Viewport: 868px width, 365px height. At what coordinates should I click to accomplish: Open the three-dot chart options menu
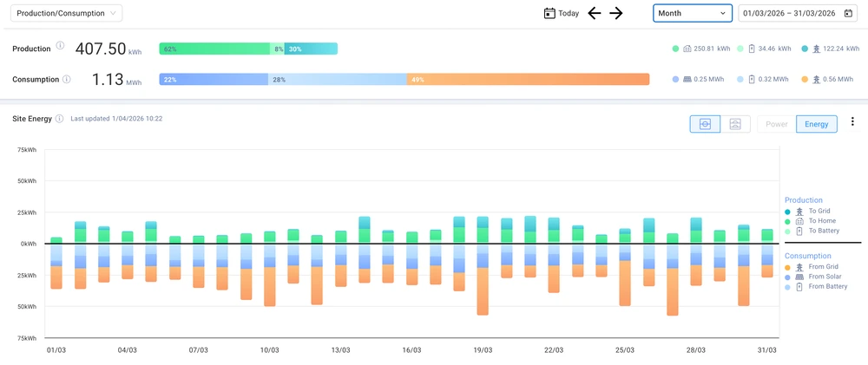click(x=852, y=123)
